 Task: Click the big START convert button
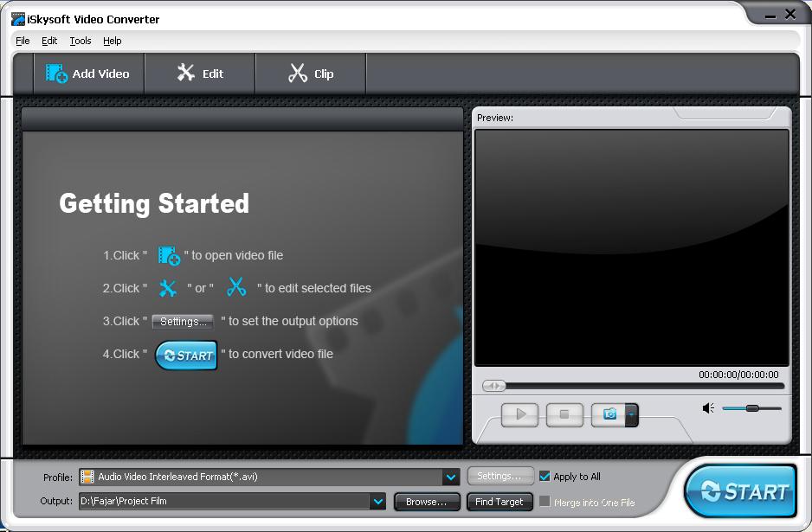740,490
